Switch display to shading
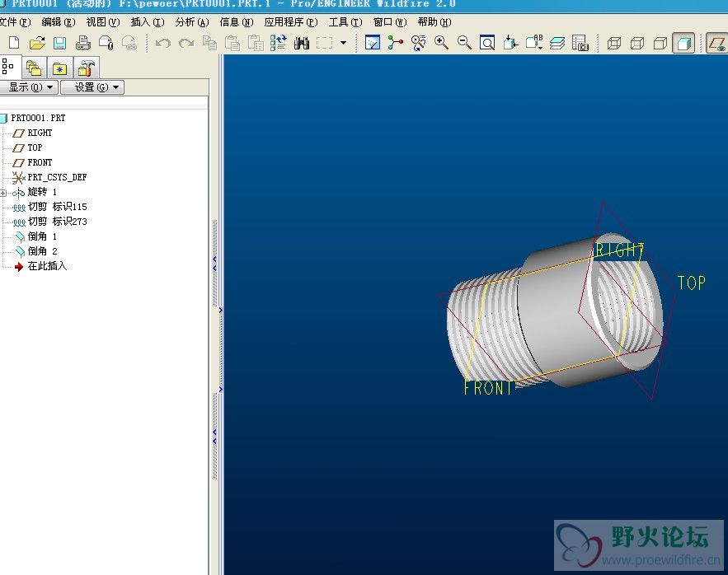Viewport: 728px width, 575px height. point(684,44)
